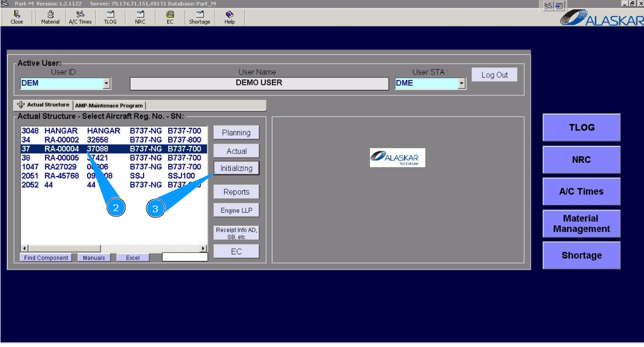
Task: Open the large TLOG panel button
Action: coord(582,127)
